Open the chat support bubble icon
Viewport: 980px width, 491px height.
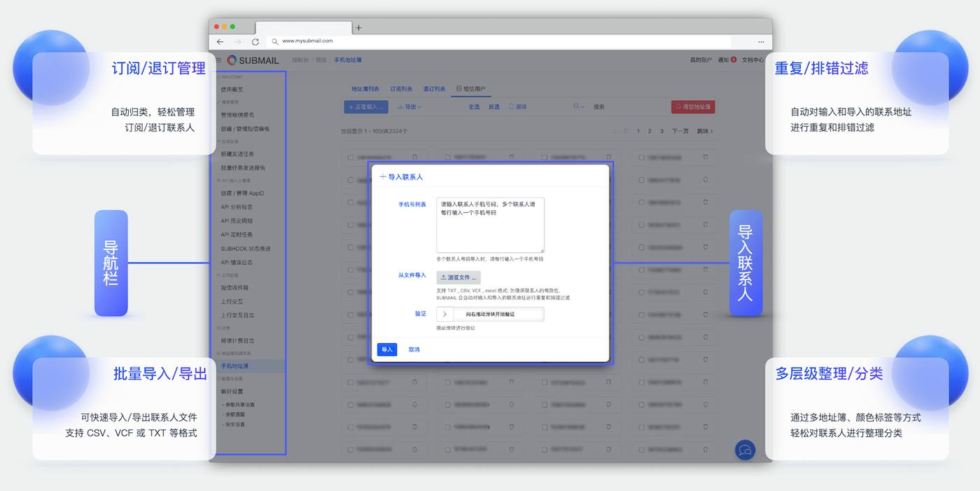(745, 450)
